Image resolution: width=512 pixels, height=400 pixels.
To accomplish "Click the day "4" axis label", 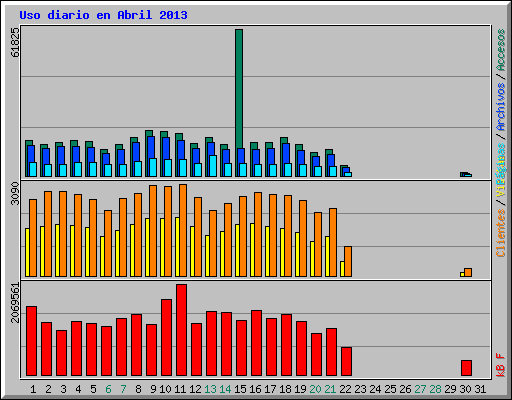I will (78, 389).
